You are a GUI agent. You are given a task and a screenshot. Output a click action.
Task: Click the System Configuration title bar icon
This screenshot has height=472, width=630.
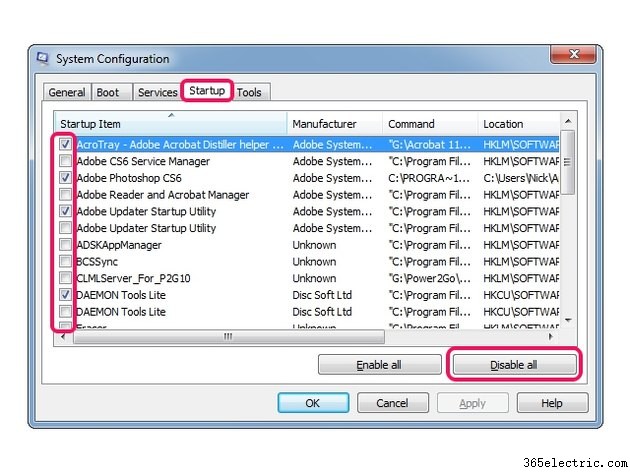point(42,59)
